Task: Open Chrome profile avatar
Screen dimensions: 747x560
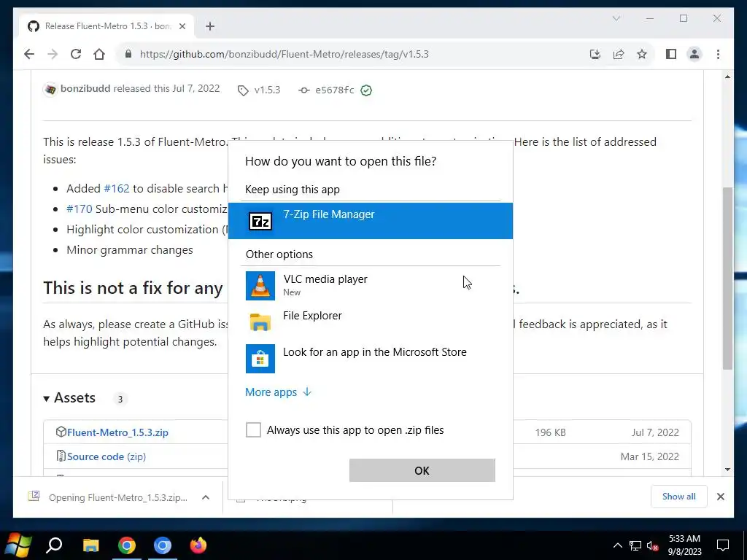Action: click(x=694, y=54)
